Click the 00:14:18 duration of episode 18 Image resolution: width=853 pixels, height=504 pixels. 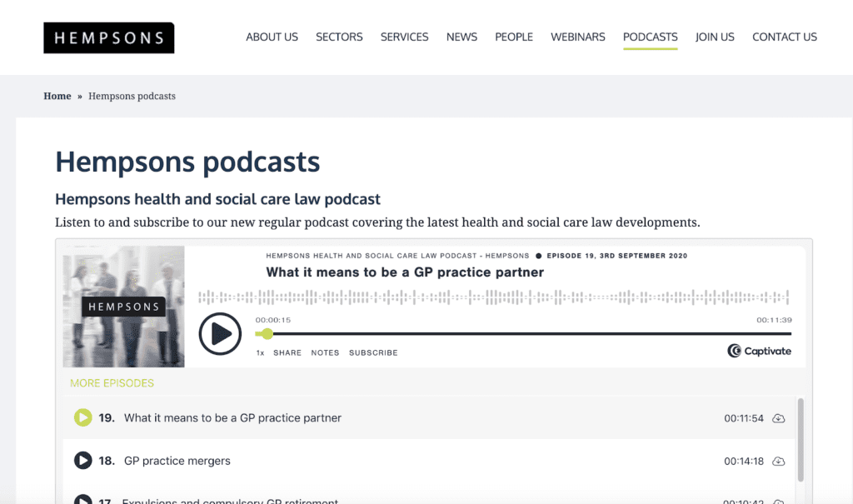point(744,461)
